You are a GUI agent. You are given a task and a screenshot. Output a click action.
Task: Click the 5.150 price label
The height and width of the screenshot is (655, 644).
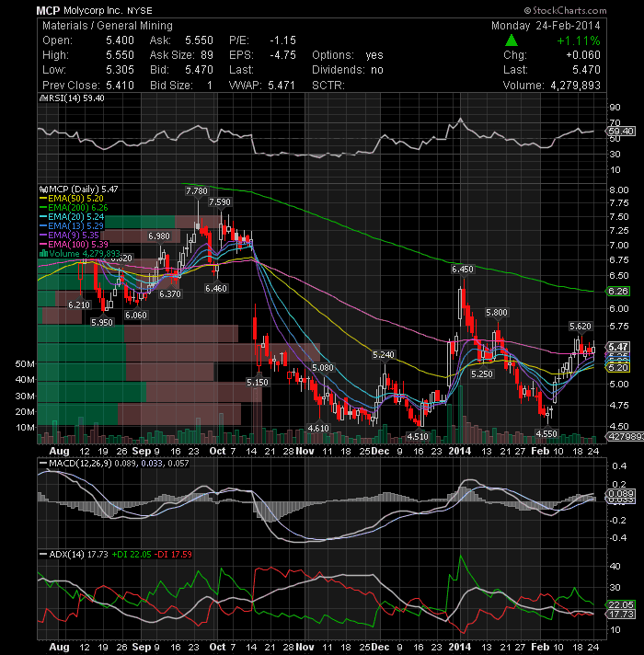pyautogui.click(x=258, y=382)
